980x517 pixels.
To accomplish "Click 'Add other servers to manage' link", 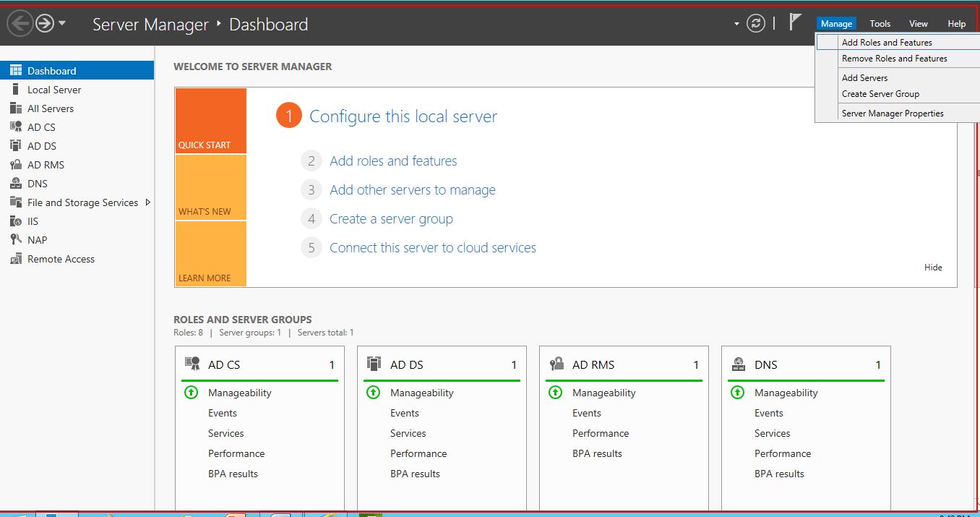I will coord(412,190).
